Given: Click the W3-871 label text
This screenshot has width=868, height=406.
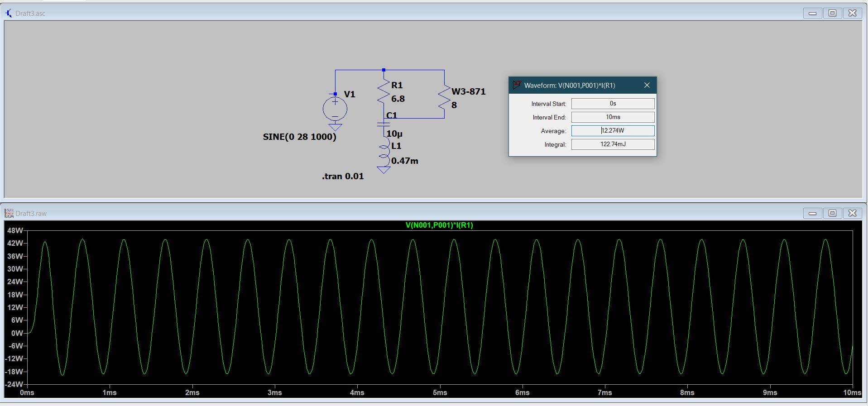Looking at the screenshot, I should (469, 91).
